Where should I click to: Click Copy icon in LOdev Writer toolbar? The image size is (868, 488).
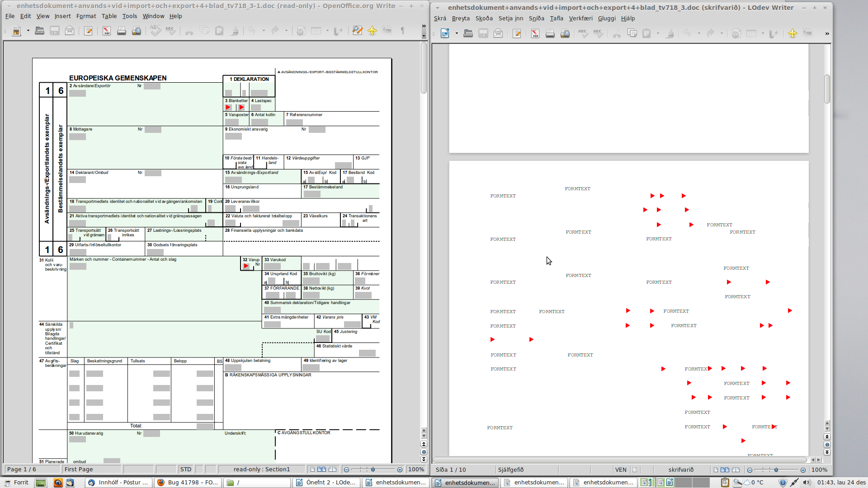point(632,33)
